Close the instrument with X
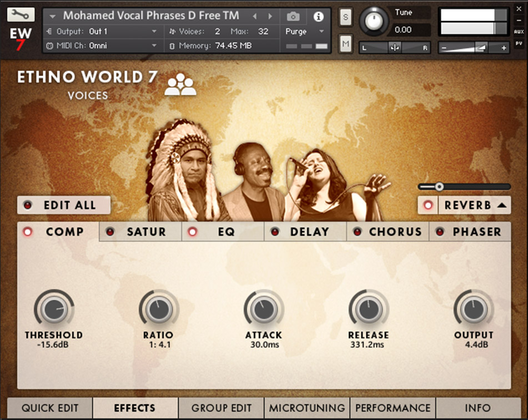Viewport: 528px width, 420px height. point(519,9)
